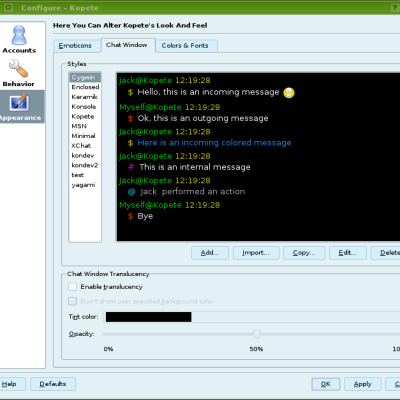Click the 50% opacity label

tap(256, 349)
